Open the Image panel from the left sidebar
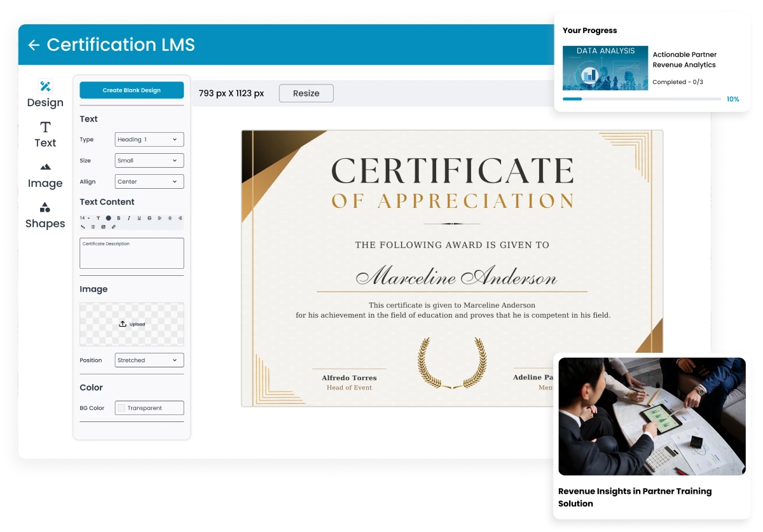 point(45,174)
